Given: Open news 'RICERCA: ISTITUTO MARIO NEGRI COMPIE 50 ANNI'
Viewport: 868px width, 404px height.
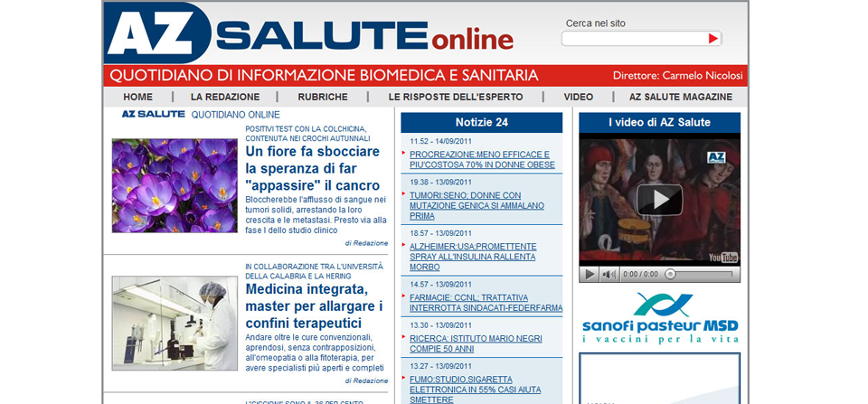Looking at the screenshot, I should point(476,343).
